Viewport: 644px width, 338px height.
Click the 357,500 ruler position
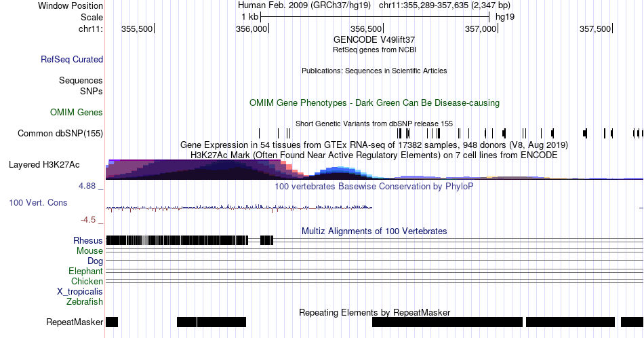(x=595, y=29)
